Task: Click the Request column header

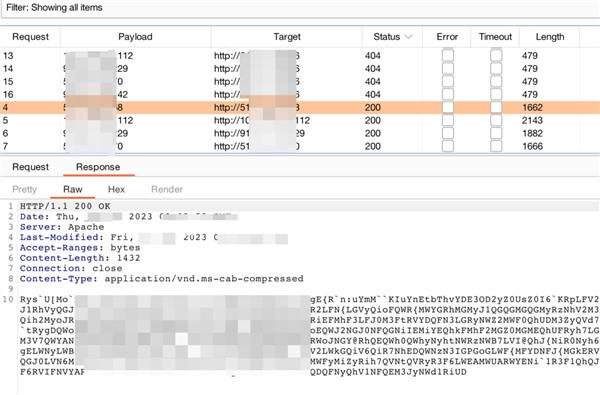Action: point(30,37)
